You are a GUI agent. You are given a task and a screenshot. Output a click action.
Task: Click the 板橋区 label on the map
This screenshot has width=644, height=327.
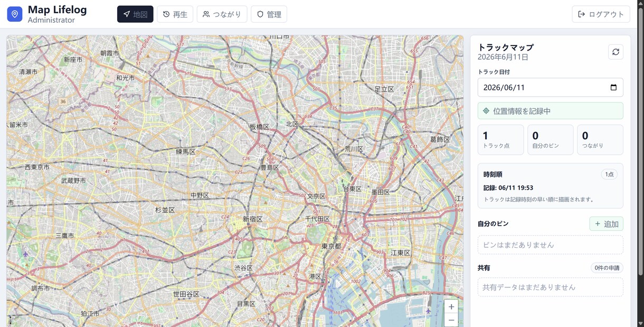coord(259,127)
